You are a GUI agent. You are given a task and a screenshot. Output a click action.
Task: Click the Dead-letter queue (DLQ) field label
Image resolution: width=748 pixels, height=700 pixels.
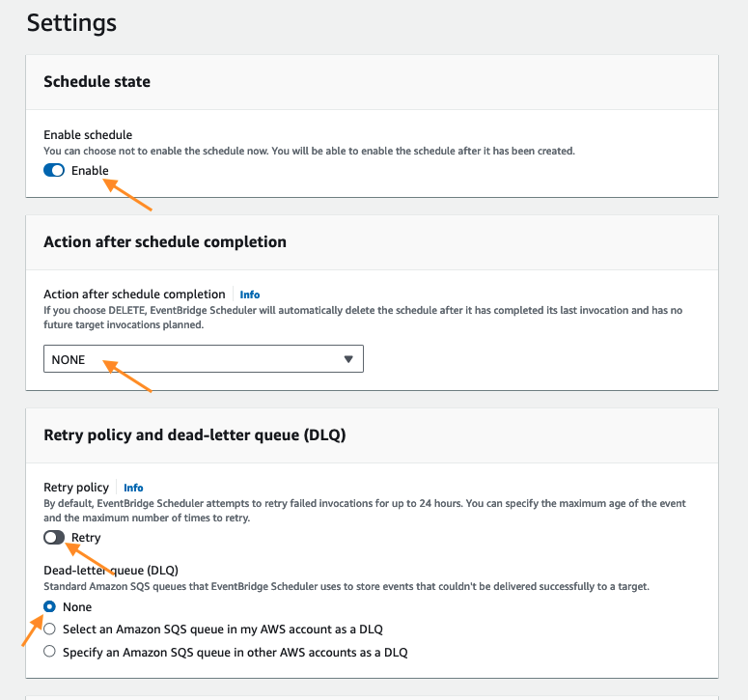click(111, 571)
